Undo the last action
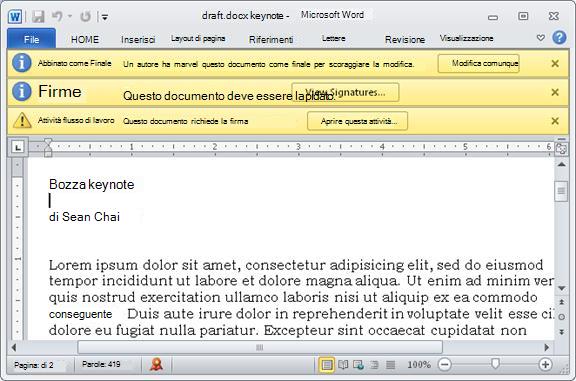 pos(57,16)
